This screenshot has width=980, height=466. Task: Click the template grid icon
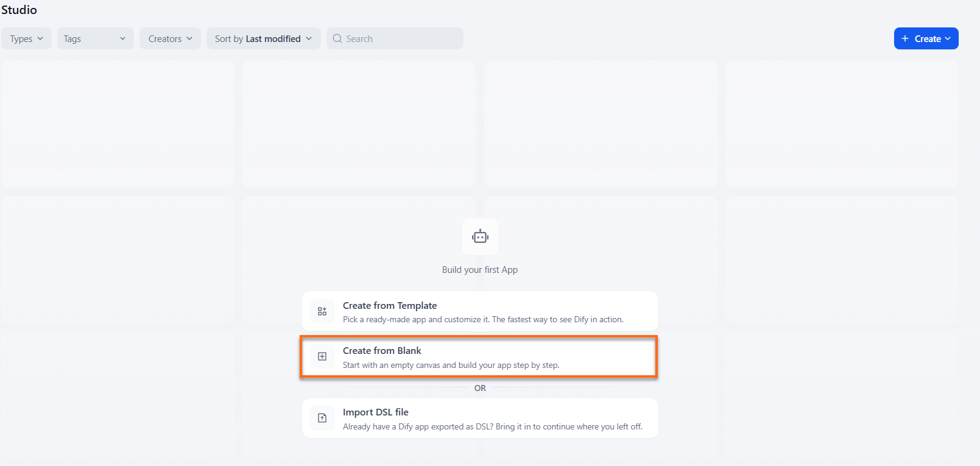(322, 311)
